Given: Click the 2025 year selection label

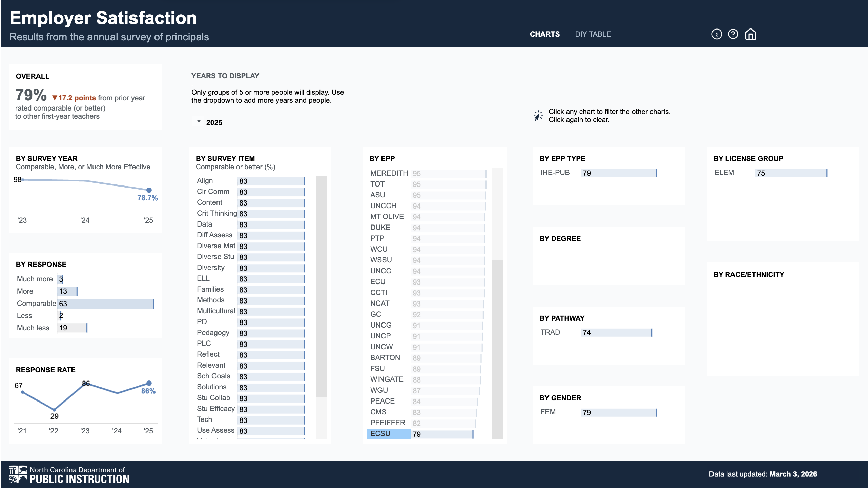Looking at the screenshot, I should click(x=214, y=123).
